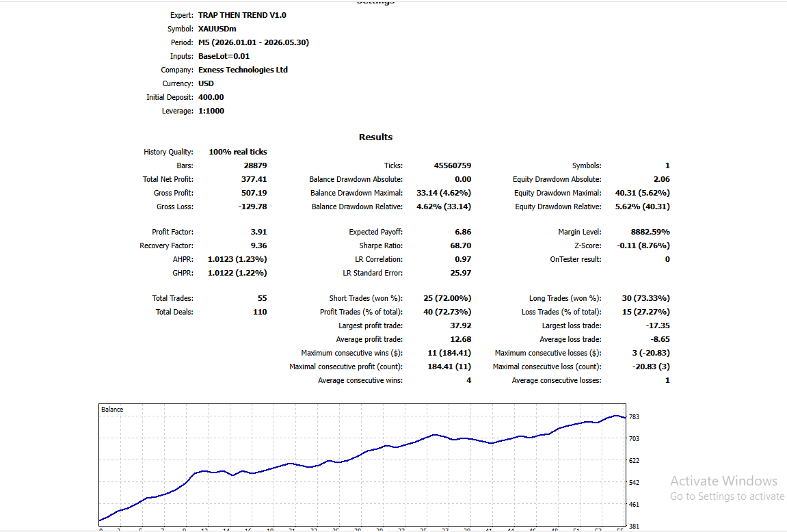The image size is (787, 532).
Task: Click the average loss trade value -8.65
Action: [x=661, y=339]
